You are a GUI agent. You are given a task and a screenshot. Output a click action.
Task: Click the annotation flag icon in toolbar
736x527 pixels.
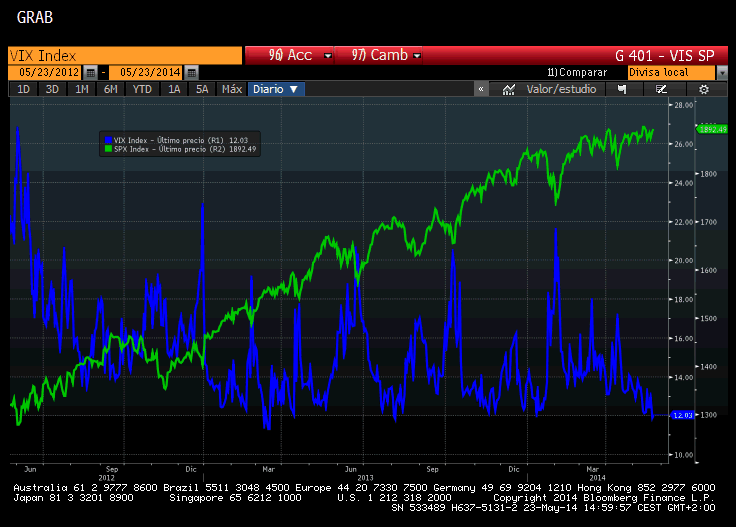tap(622, 89)
